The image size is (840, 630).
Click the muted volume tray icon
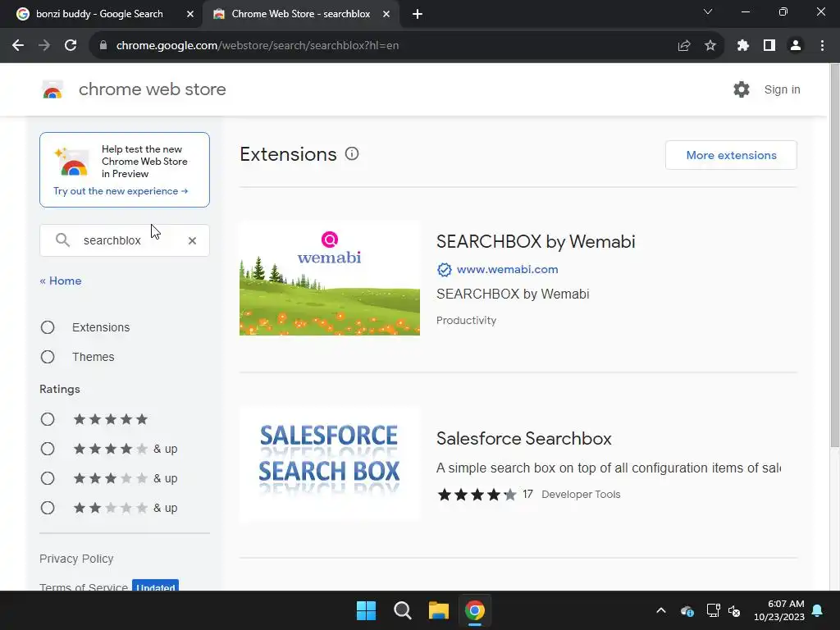click(734, 610)
